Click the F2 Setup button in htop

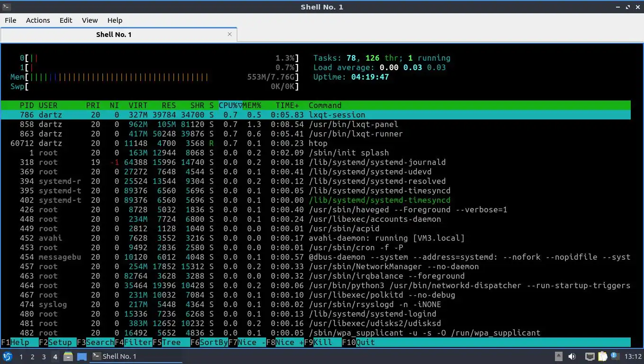point(57,342)
